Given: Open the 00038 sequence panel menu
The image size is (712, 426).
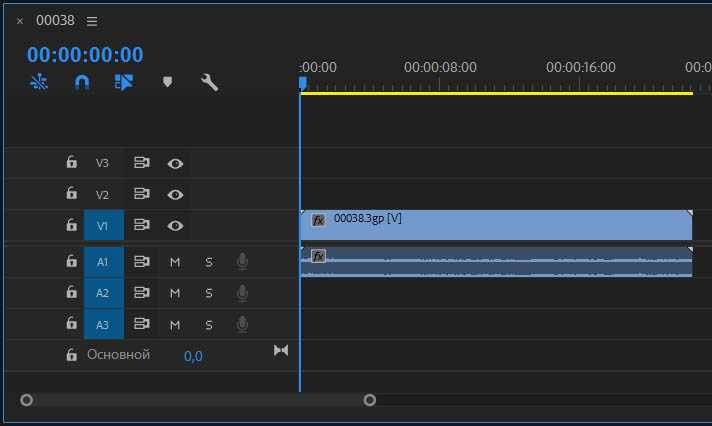Looking at the screenshot, I should pos(92,21).
